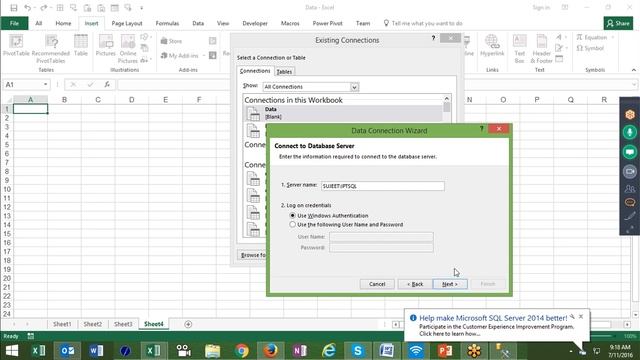Click the help question mark in wizard
The image size is (640, 360).
tap(482, 129)
